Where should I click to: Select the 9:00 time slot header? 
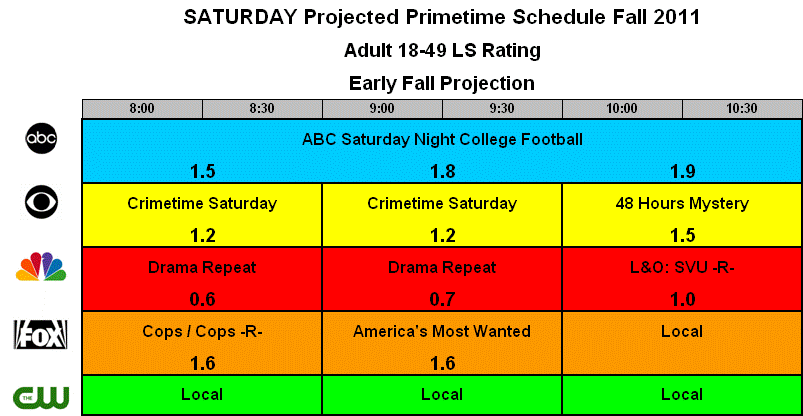tap(382, 109)
